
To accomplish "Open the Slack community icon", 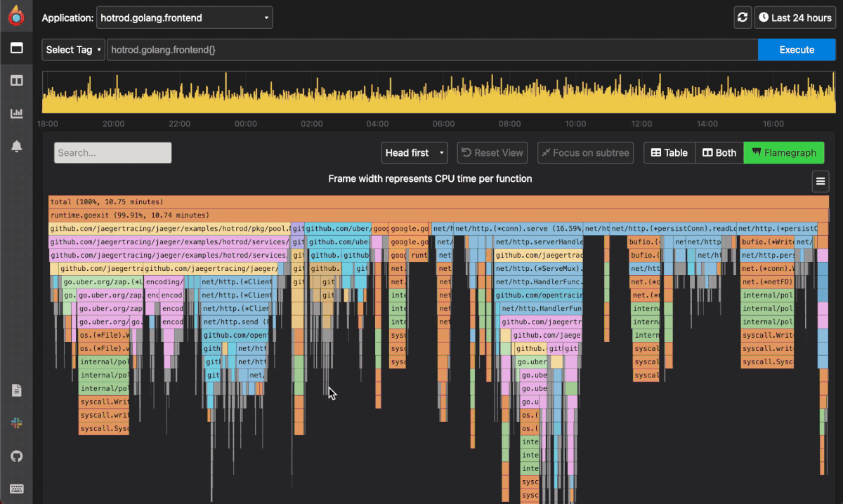I will click(16, 423).
